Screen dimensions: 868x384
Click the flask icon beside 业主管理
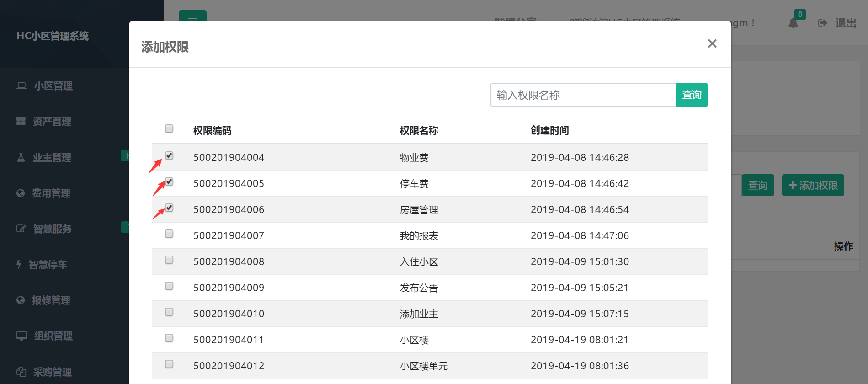(21, 157)
